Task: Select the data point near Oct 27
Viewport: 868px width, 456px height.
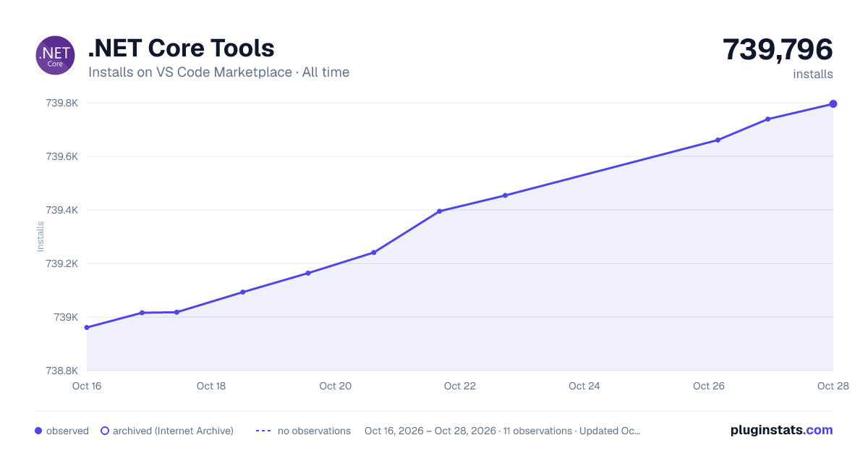Action: coord(767,119)
